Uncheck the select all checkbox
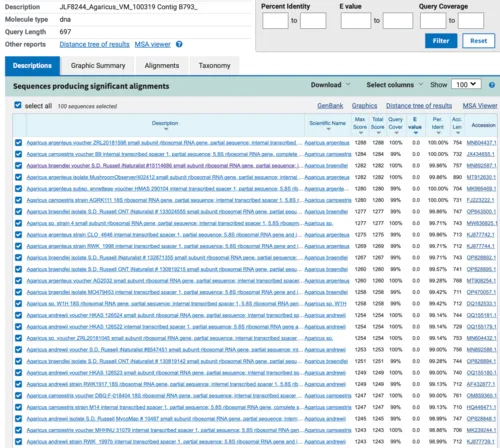 click(18, 105)
